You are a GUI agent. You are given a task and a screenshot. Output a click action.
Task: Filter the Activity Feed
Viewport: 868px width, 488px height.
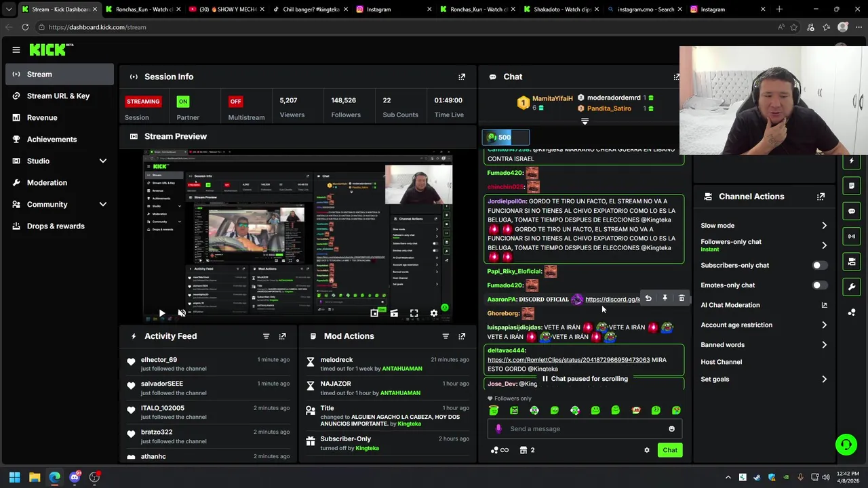(266, 336)
